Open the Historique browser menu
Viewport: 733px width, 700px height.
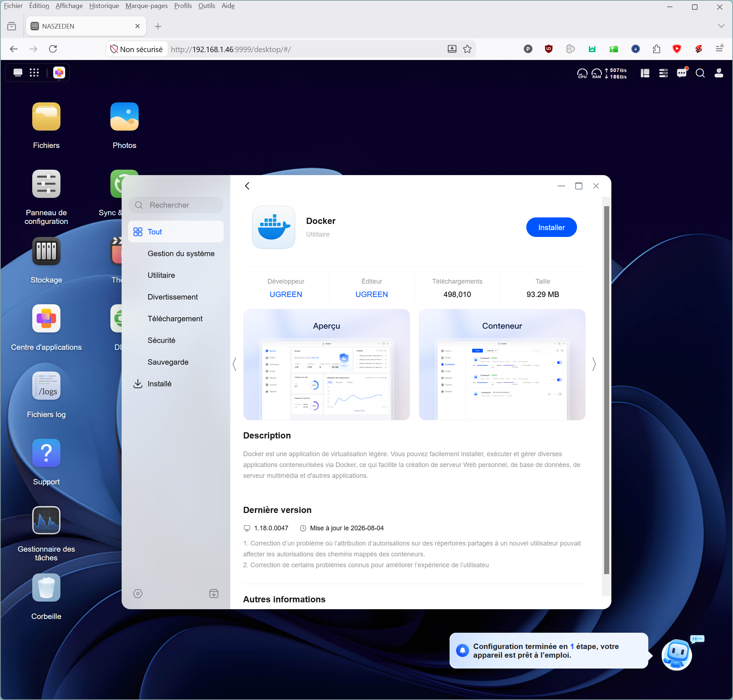coord(104,5)
